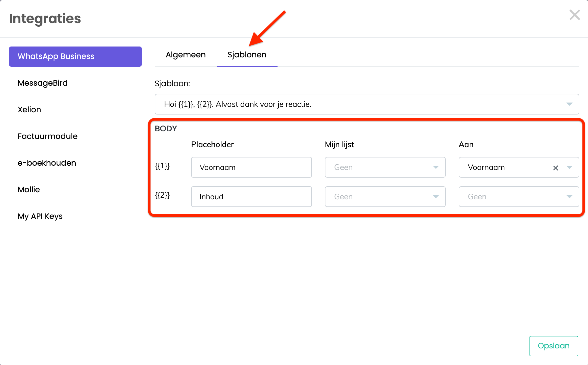Clear the Voornaam selection in the Aan field
This screenshot has height=365, width=588.
[556, 168]
